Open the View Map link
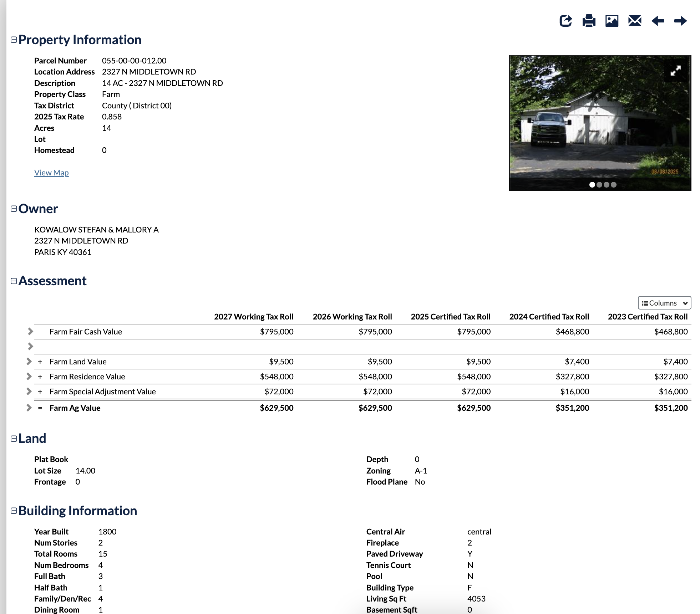This screenshot has height=614, width=700. 51,173
